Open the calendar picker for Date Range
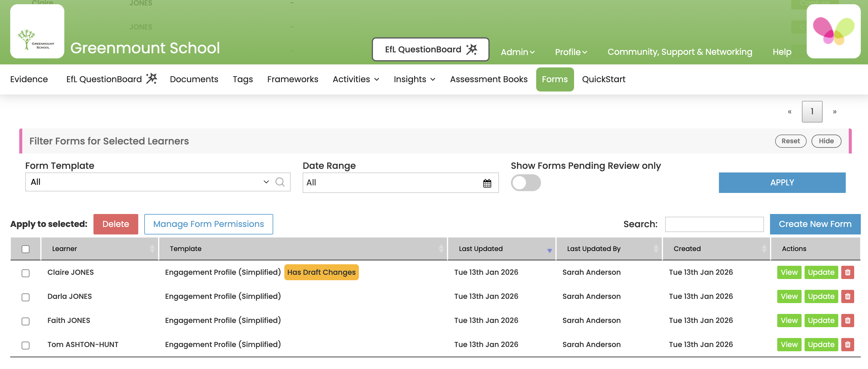 [487, 183]
